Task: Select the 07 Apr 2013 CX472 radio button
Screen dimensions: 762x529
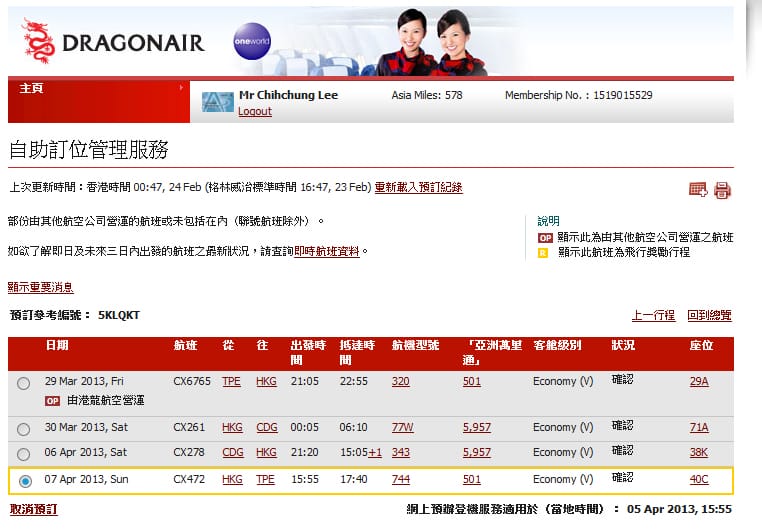Action: (25, 481)
